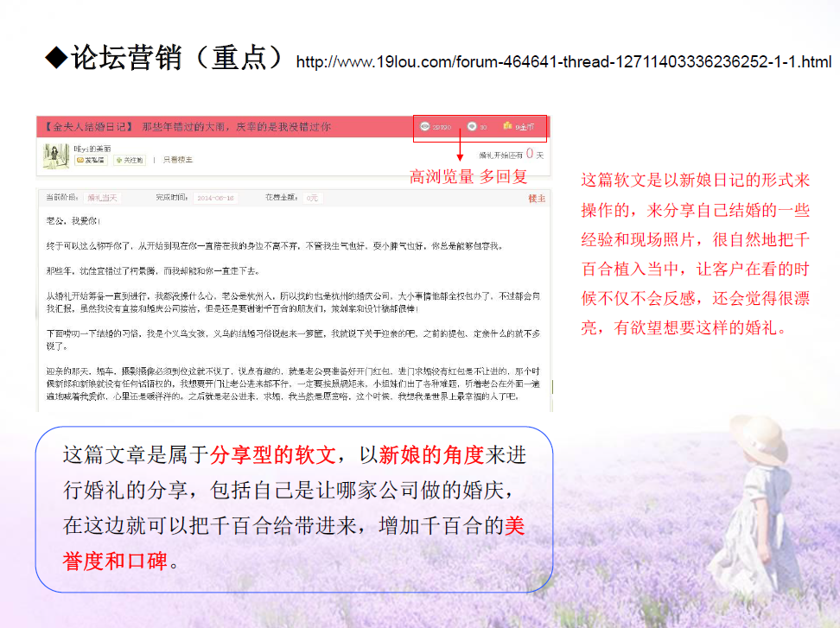Open the 19lou.com forum thread URL
Image resolution: width=840 pixels, height=628 pixels.
pyautogui.click(x=563, y=62)
